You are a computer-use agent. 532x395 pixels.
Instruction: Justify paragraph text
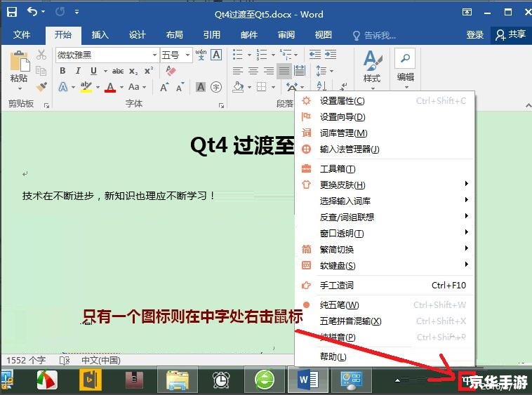284,71
